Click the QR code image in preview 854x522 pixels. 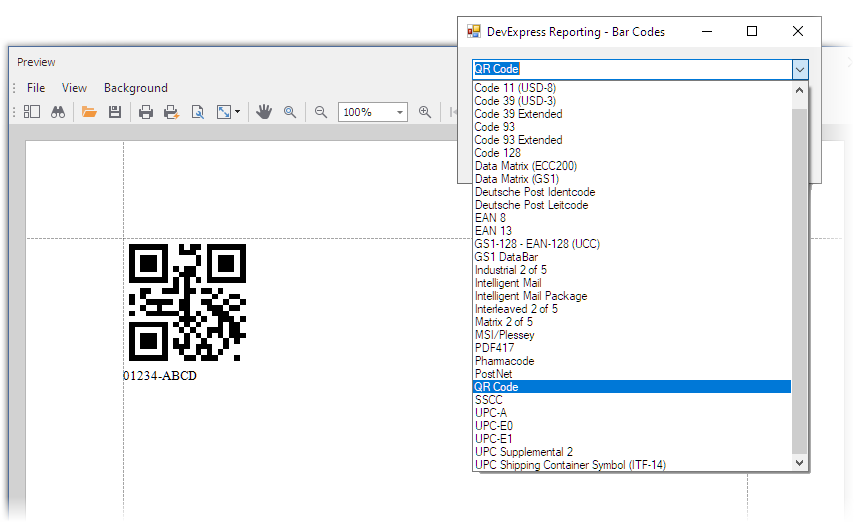(187, 302)
